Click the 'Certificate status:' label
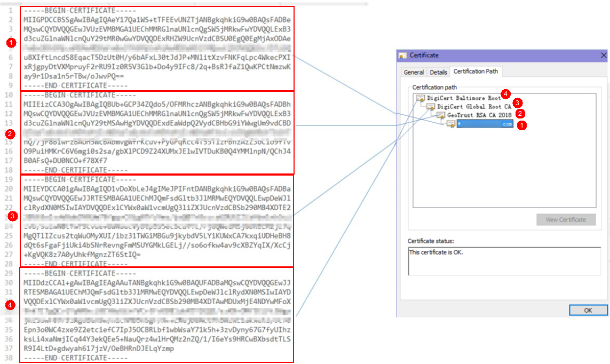Screen dimensions: 610x364 coord(431,241)
